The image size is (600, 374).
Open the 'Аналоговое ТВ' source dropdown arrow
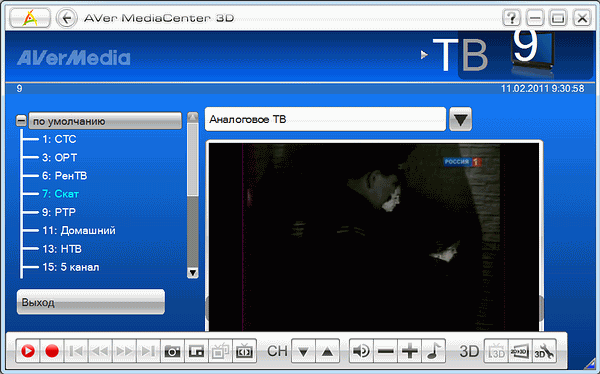tap(460, 119)
